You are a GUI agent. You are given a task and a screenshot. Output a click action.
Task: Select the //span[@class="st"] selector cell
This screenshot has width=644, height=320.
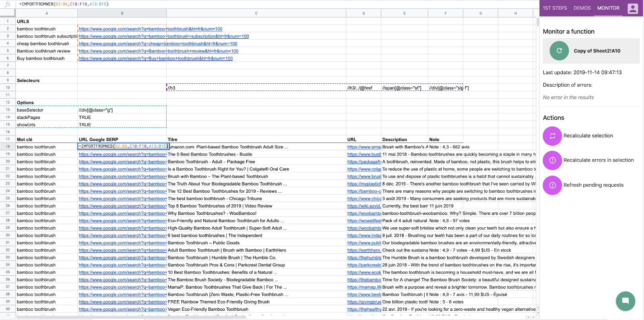click(x=405, y=88)
